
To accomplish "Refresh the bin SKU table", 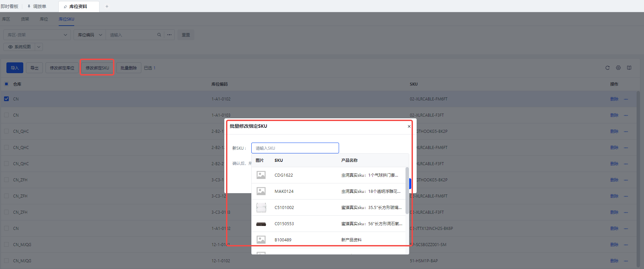I will point(608,68).
